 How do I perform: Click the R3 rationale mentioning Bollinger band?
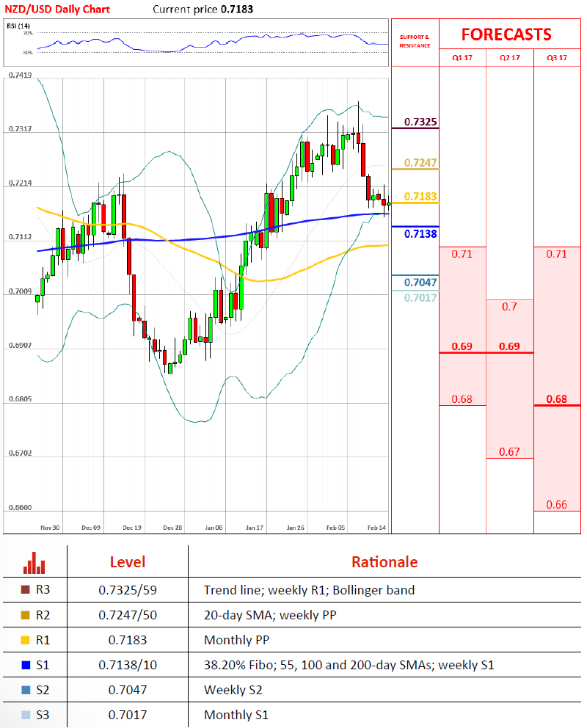point(309,590)
